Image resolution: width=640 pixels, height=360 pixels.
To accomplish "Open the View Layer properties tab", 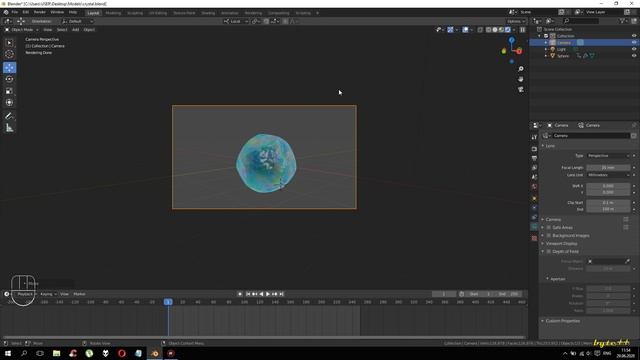I will (534, 168).
